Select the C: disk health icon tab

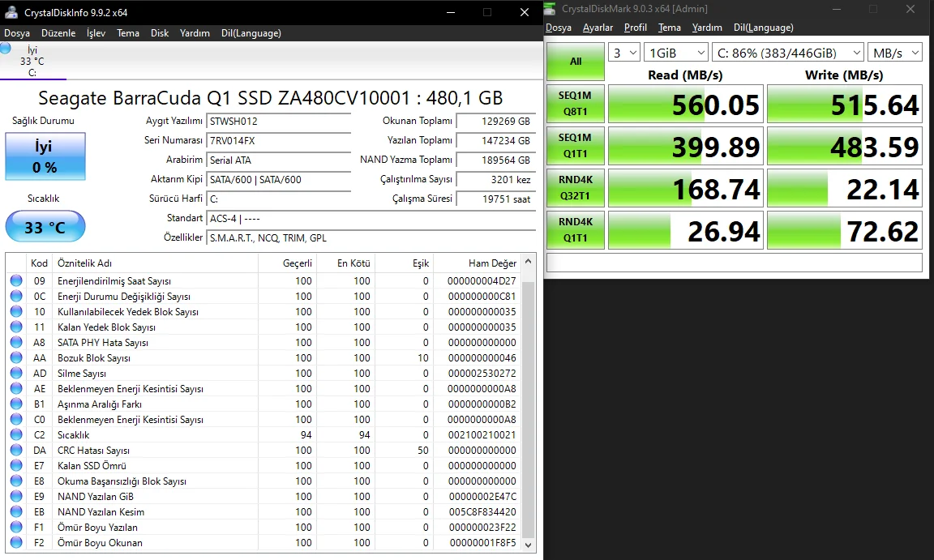pos(32,61)
